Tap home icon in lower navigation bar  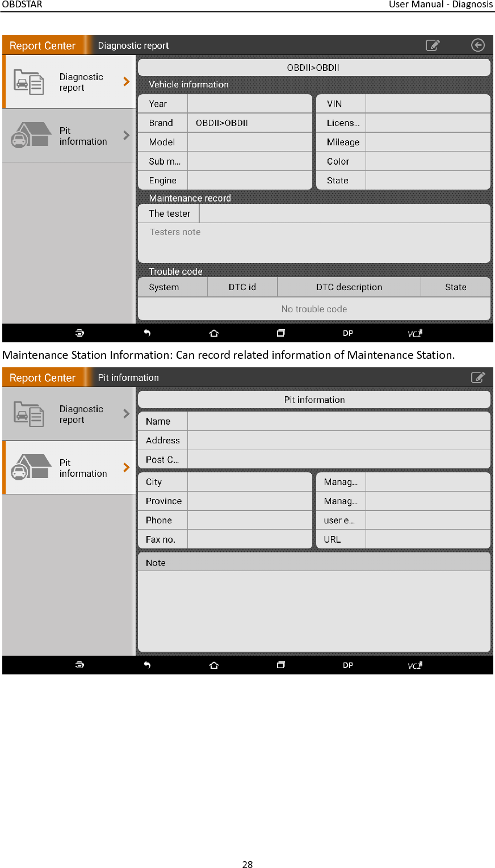(214, 665)
